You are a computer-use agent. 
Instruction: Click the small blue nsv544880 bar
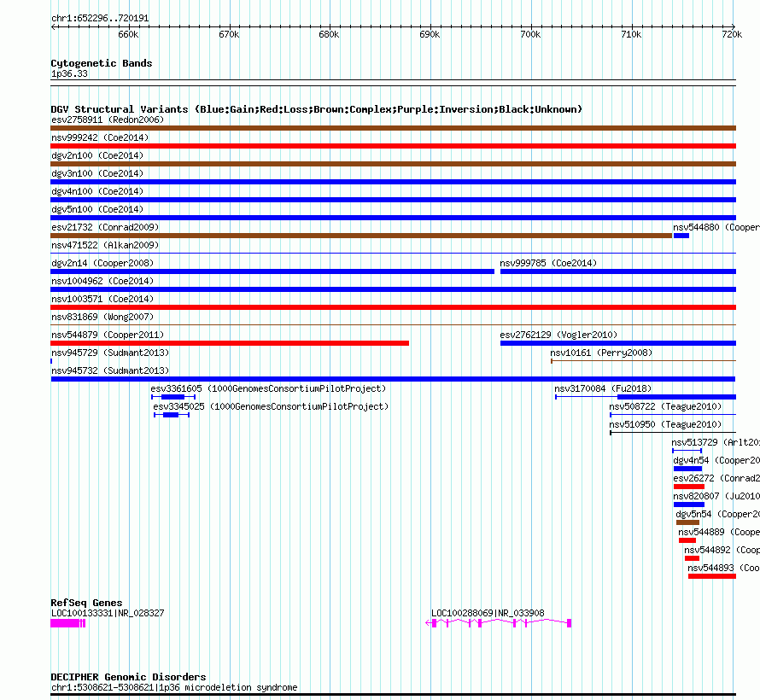pyautogui.click(x=681, y=236)
